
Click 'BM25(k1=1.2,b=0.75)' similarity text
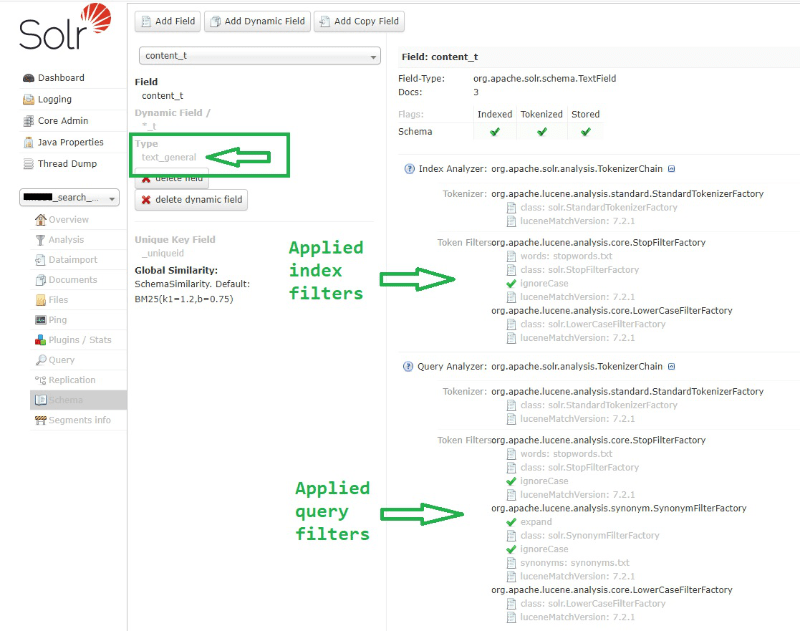tap(184, 299)
